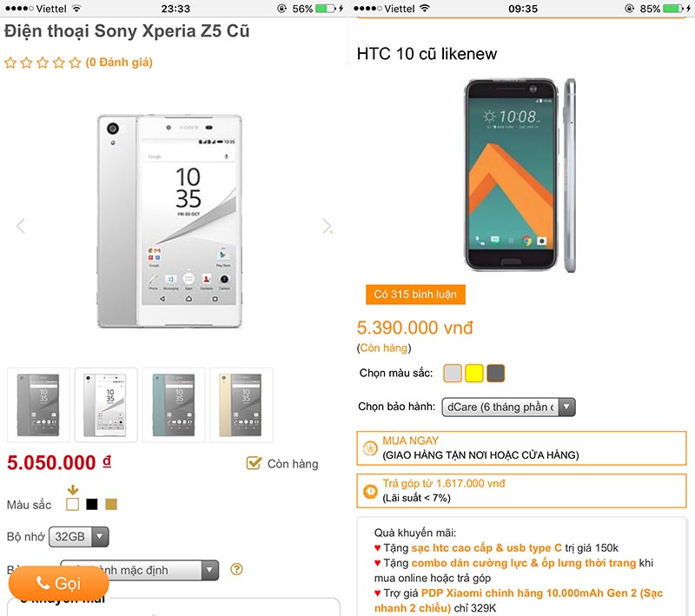Toggle the Còn hàng checkbox
The width and height of the screenshot is (695, 616).
254,463
